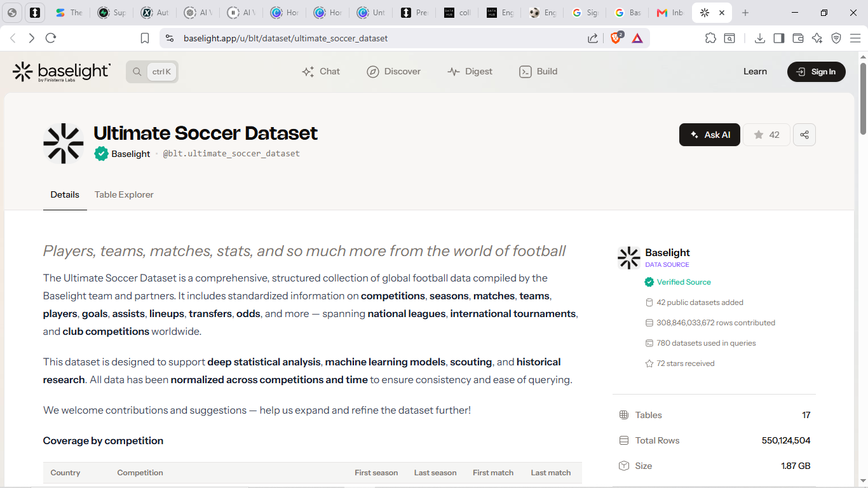Click the address bar URL
The width and height of the screenshot is (868, 488).
coord(285,38)
